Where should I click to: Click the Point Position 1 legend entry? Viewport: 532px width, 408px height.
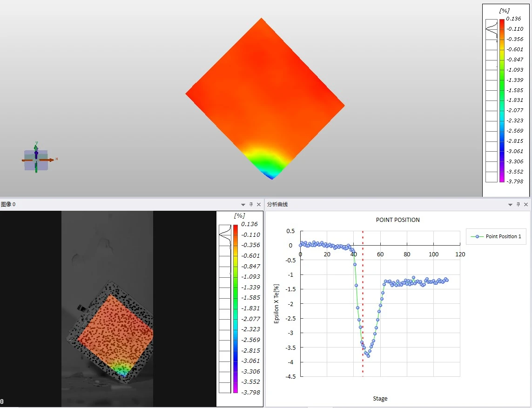pyautogui.click(x=496, y=236)
